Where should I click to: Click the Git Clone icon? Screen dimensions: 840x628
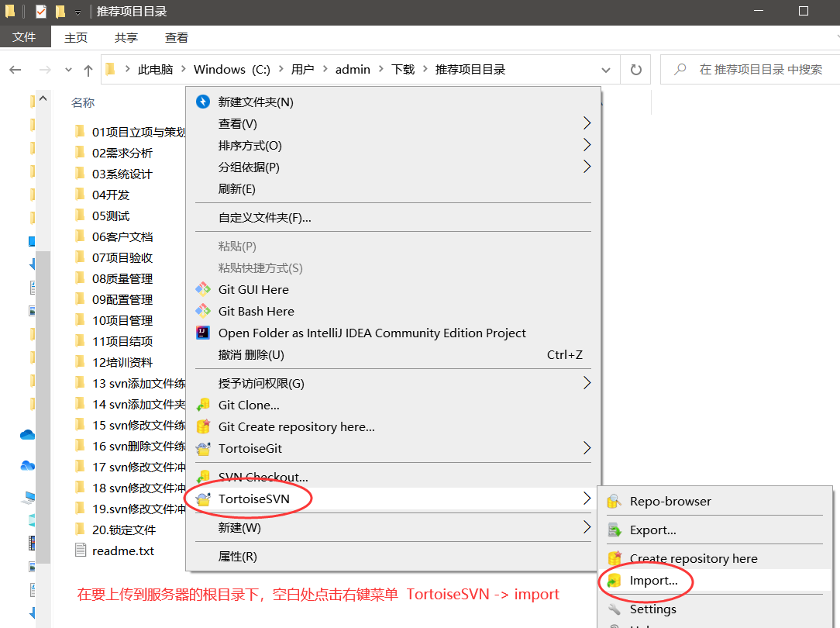203,405
